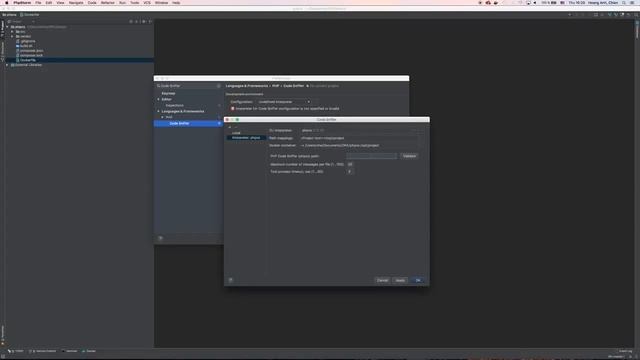Collapse the PHP node in Preferences tree
Image resolution: width=640 pixels, height=360 pixels.
[162, 117]
